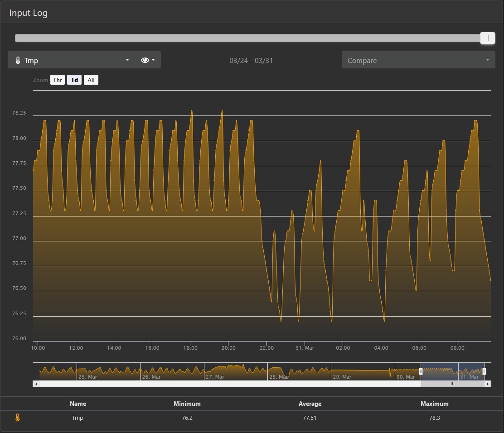504x433 pixels.
Task: Click the top range slider handle
Action: click(488, 38)
